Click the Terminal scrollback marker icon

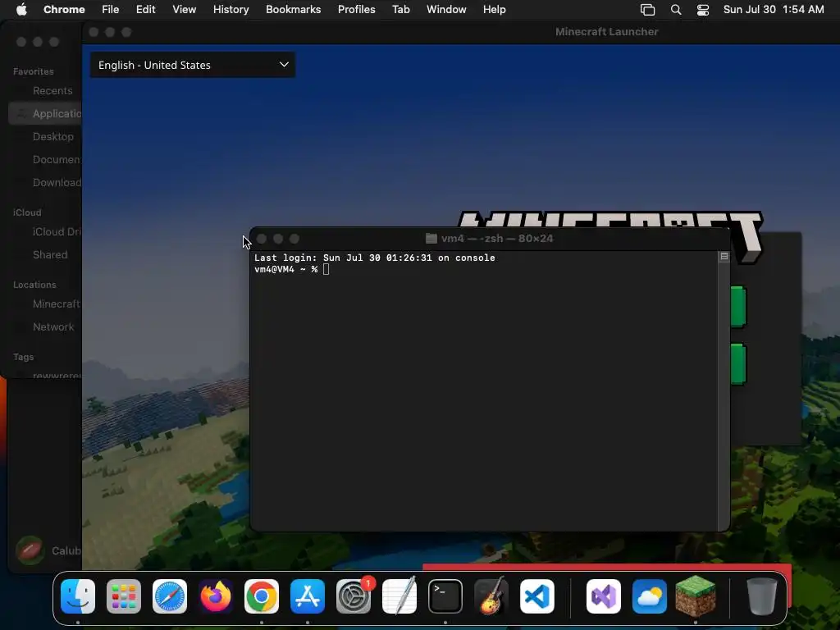(724, 257)
